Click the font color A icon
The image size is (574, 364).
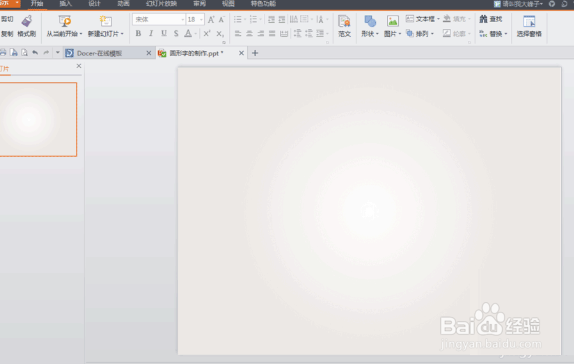[188, 33]
